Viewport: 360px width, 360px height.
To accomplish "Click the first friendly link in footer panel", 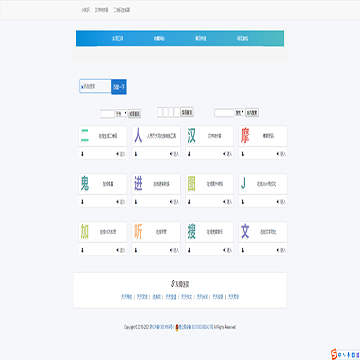I will (x=126, y=297).
